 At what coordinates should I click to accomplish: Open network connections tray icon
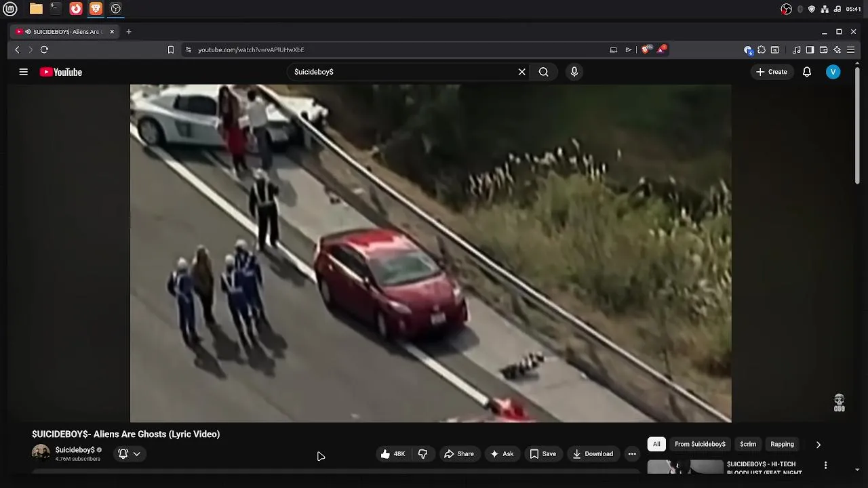825,9
